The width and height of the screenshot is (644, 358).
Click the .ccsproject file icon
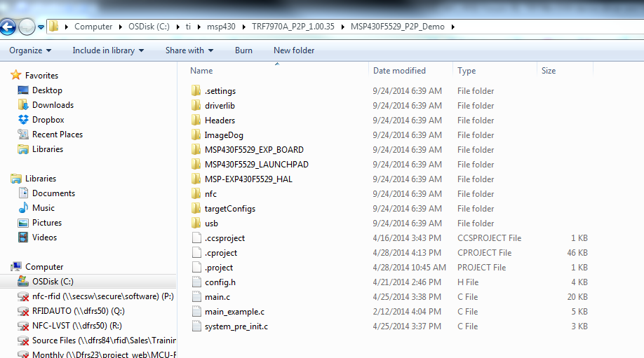[196, 237]
